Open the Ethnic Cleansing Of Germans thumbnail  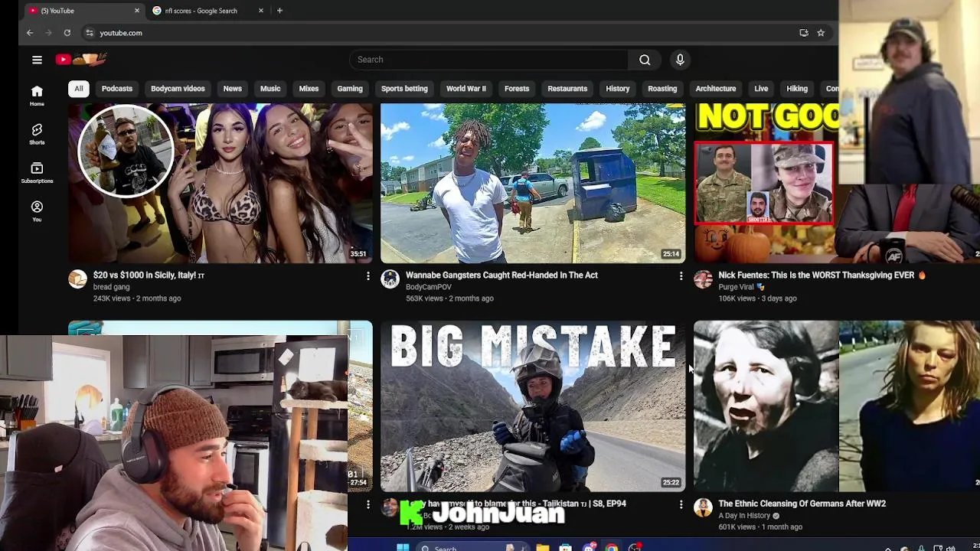click(x=836, y=406)
